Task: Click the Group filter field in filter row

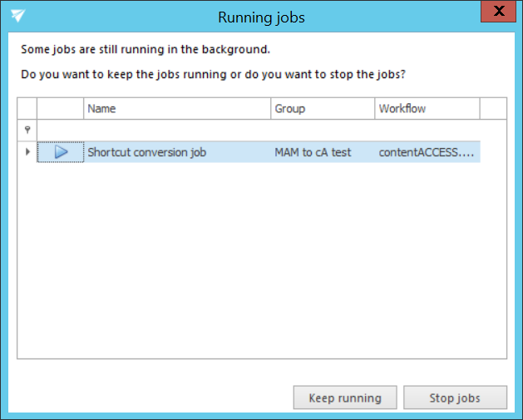Action: pos(323,130)
